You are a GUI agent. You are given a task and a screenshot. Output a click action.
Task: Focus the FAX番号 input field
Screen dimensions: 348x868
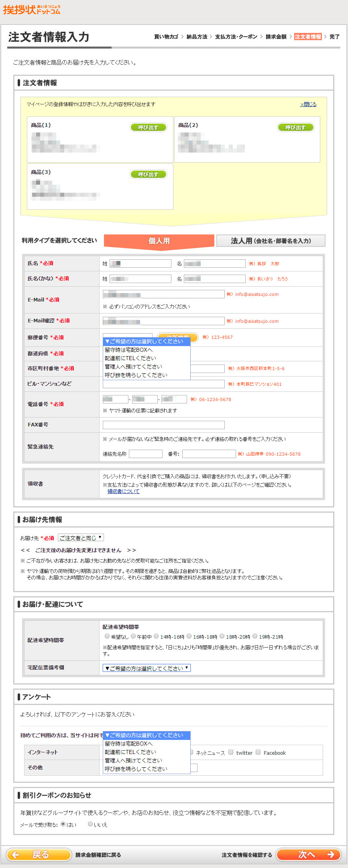[164, 425]
